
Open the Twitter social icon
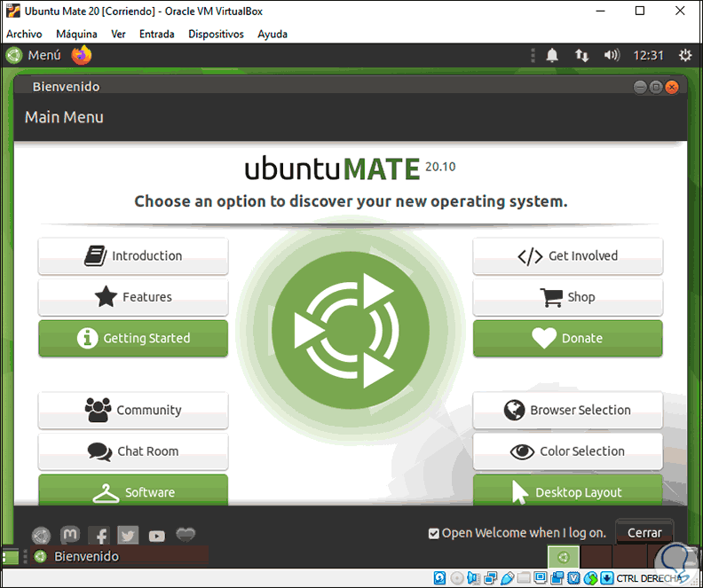pyautogui.click(x=128, y=535)
